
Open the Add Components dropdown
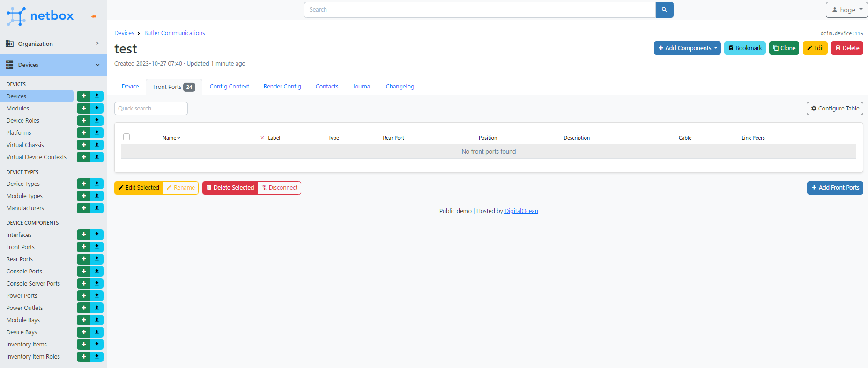pyautogui.click(x=687, y=48)
